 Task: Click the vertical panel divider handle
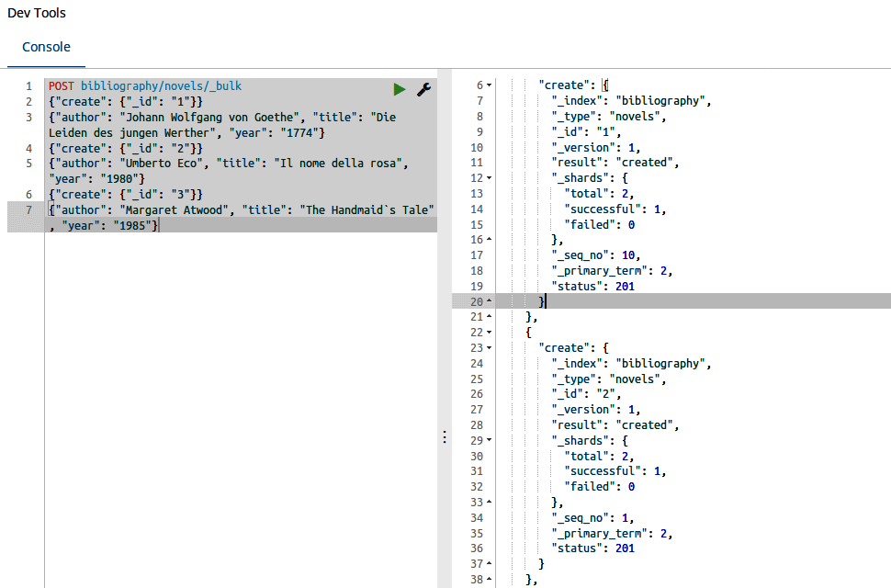pos(445,437)
